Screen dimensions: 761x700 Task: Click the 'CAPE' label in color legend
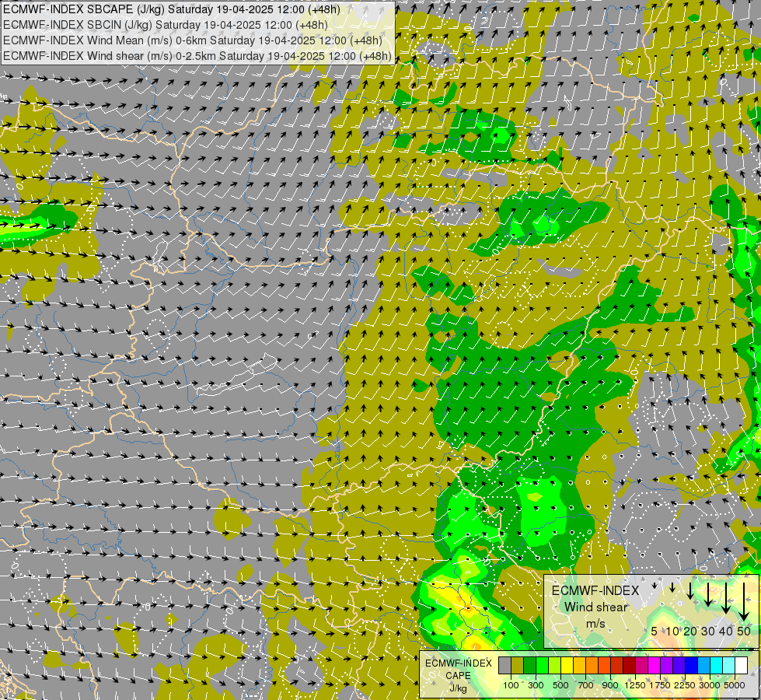tap(458, 676)
